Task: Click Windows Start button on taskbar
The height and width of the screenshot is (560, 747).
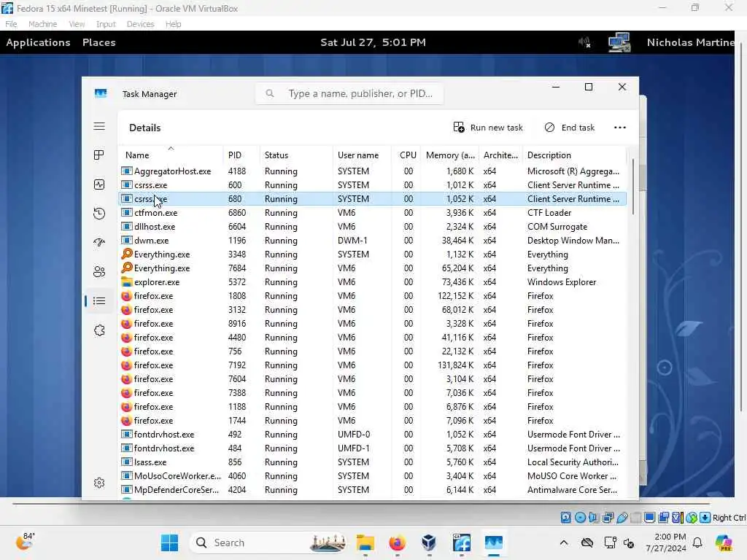Action: point(169,542)
